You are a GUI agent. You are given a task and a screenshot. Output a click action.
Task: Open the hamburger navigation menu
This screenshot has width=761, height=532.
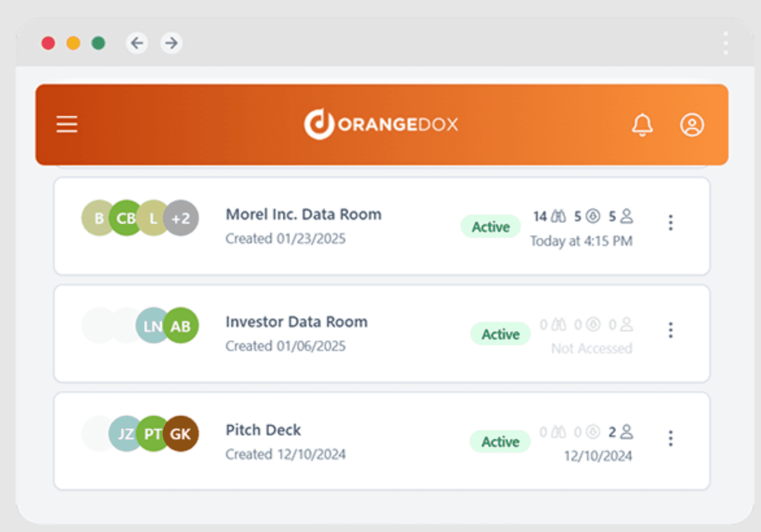tap(66, 125)
